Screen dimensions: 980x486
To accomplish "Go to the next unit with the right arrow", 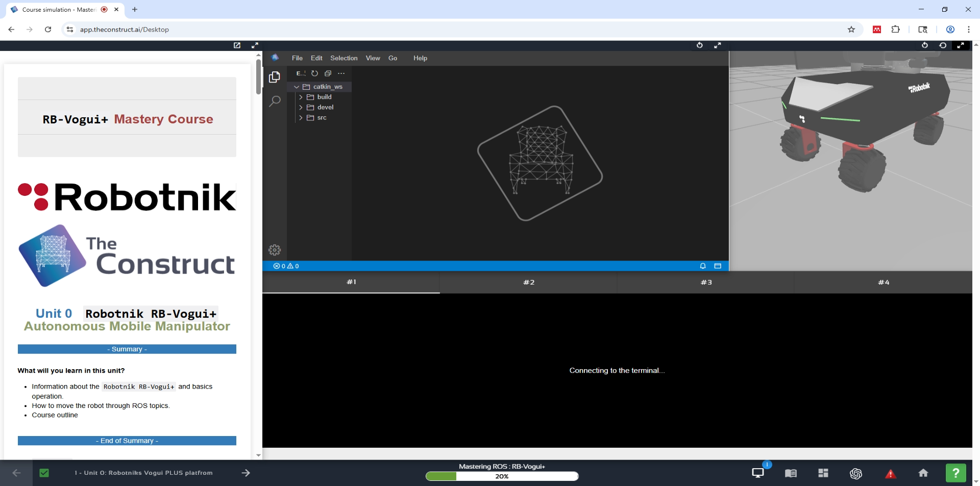I will (x=246, y=473).
